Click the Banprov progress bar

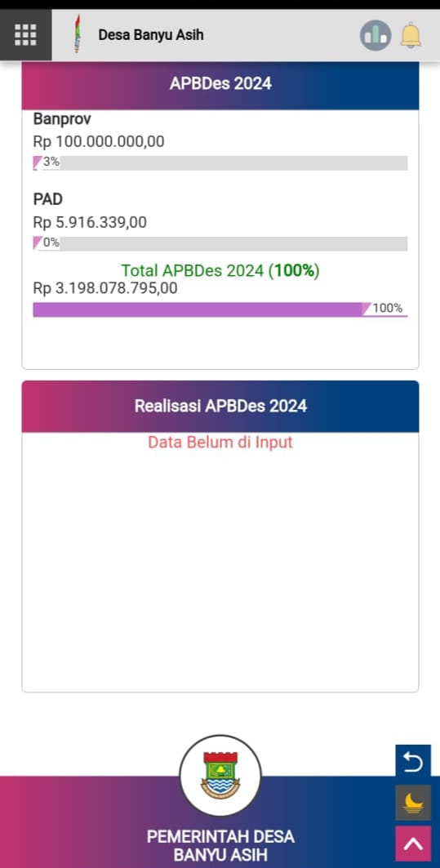[x=220, y=162]
